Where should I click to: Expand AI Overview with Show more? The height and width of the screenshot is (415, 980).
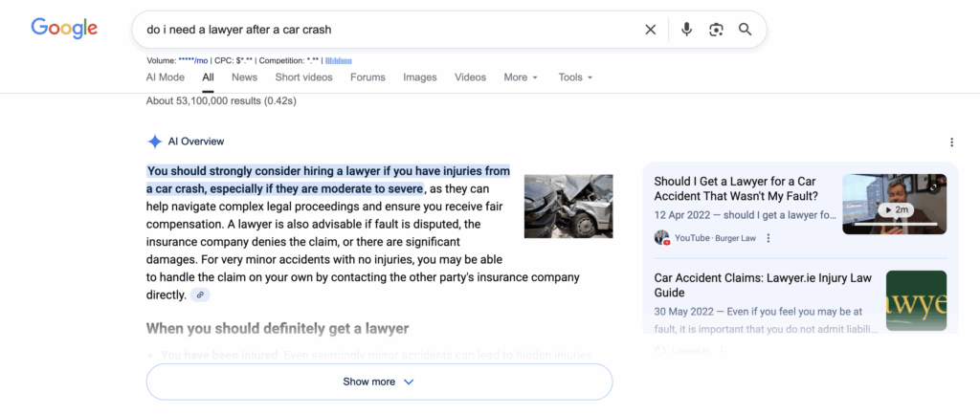379,382
